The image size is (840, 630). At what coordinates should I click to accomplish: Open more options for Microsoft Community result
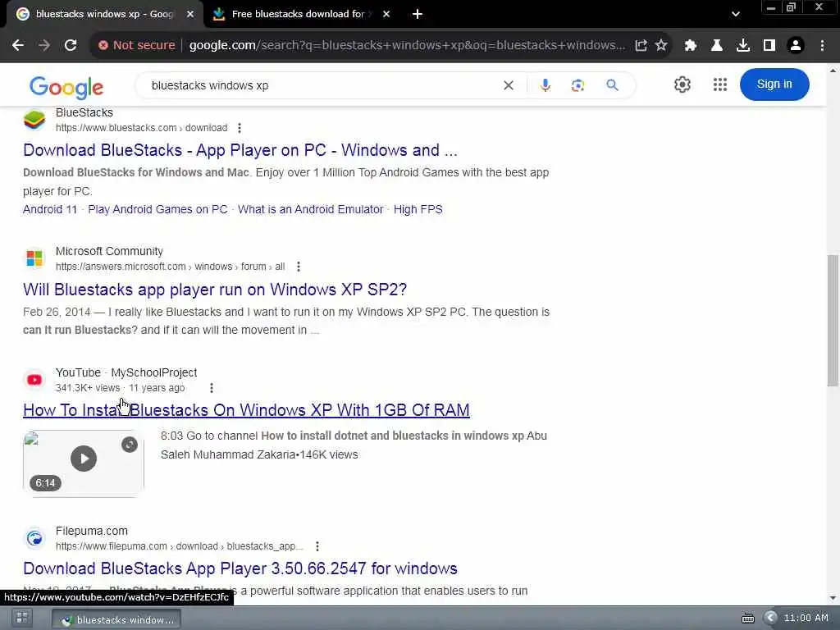click(299, 267)
